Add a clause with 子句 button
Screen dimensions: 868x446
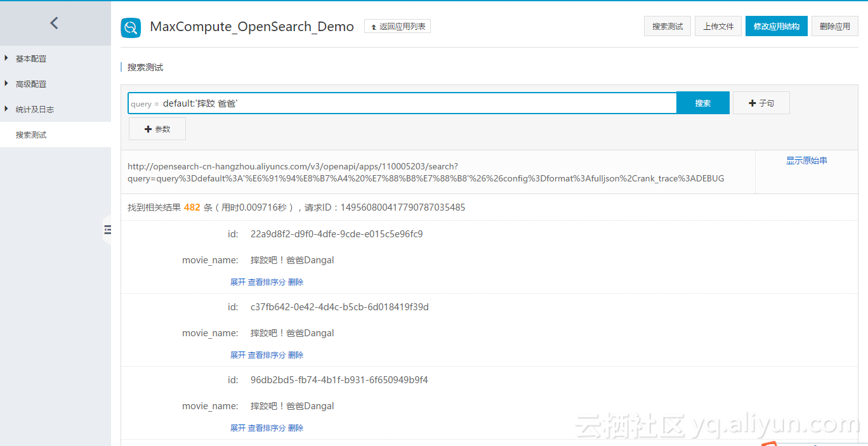click(761, 103)
